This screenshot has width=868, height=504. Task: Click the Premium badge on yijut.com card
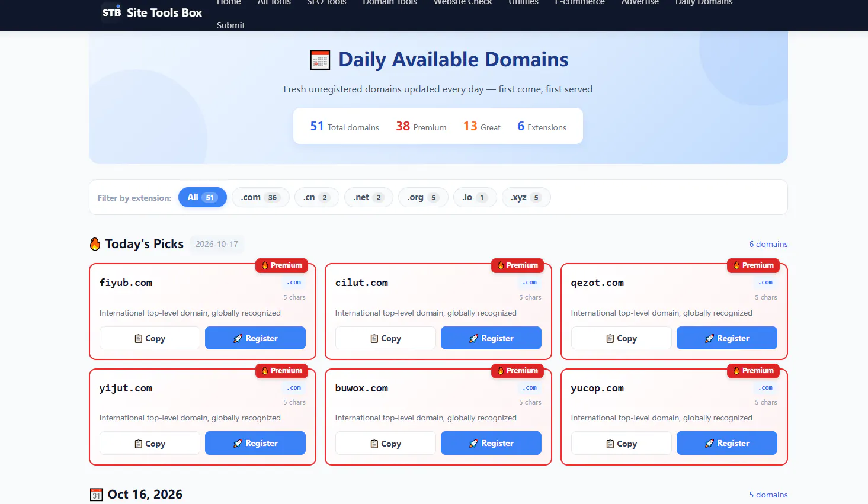coord(281,371)
